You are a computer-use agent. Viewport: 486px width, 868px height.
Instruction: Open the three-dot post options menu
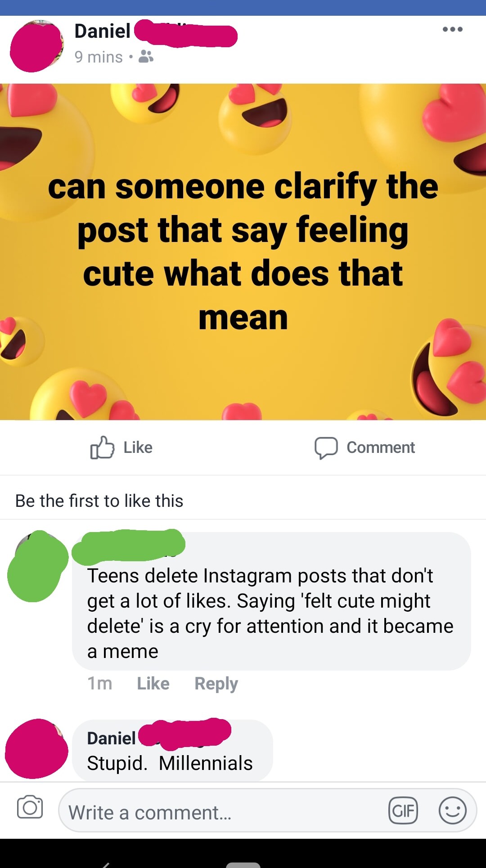452,30
